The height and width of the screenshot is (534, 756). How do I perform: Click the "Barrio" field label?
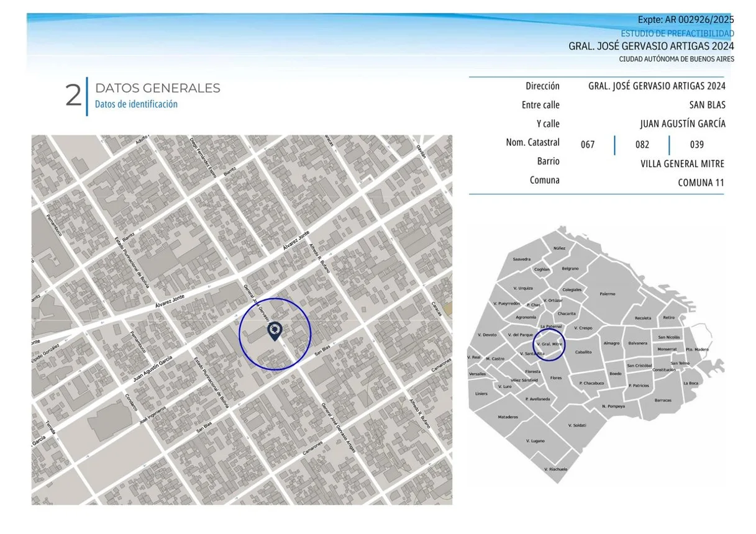(x=548, y=161)
